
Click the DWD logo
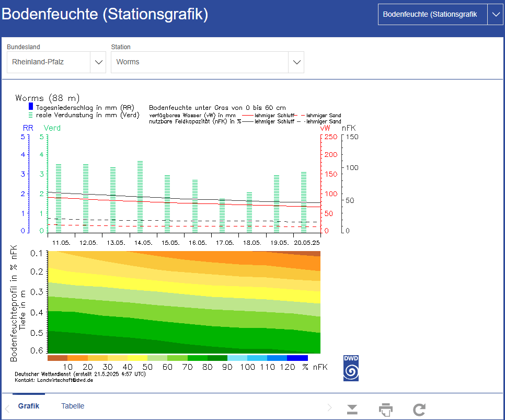tap(351, 368)
